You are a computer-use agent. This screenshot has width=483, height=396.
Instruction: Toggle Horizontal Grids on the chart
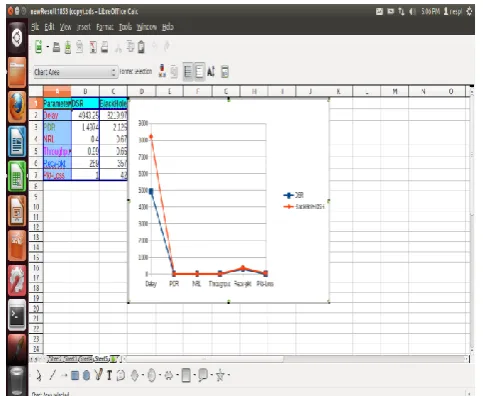[x=188, y=71]
